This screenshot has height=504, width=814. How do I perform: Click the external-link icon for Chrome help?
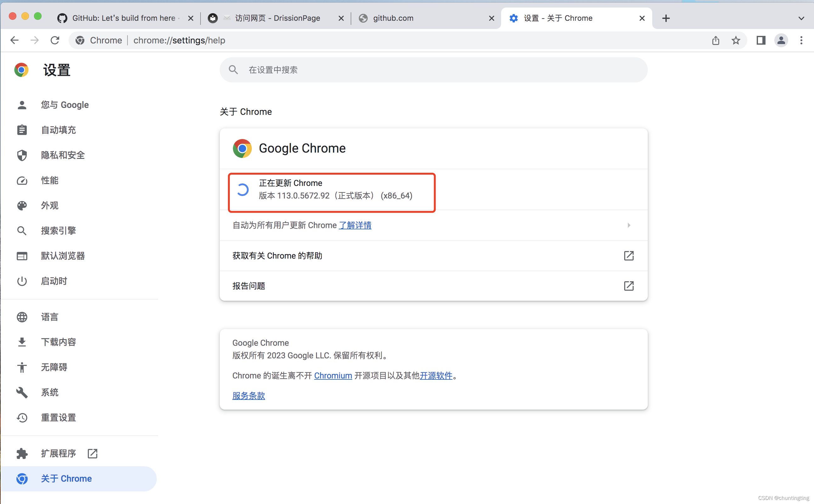[629, 256]
